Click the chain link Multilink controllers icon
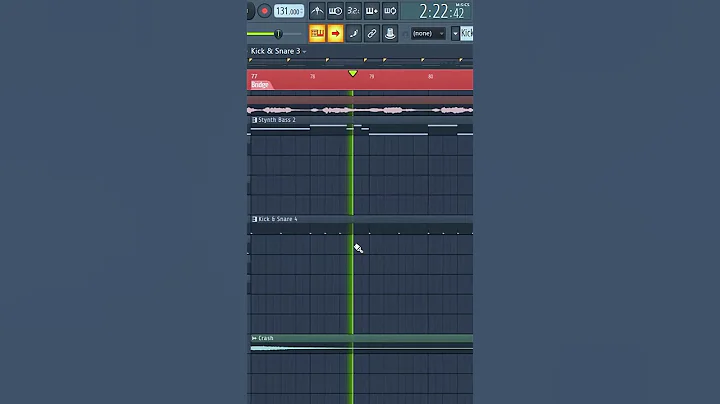This screenshot has height=404, width=720. [x=372, y=34]
